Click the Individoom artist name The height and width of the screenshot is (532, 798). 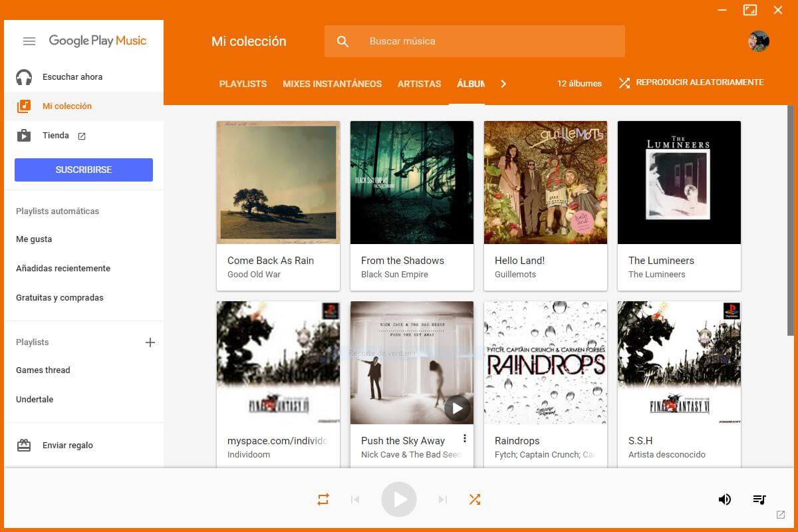[x=249, y=455]
